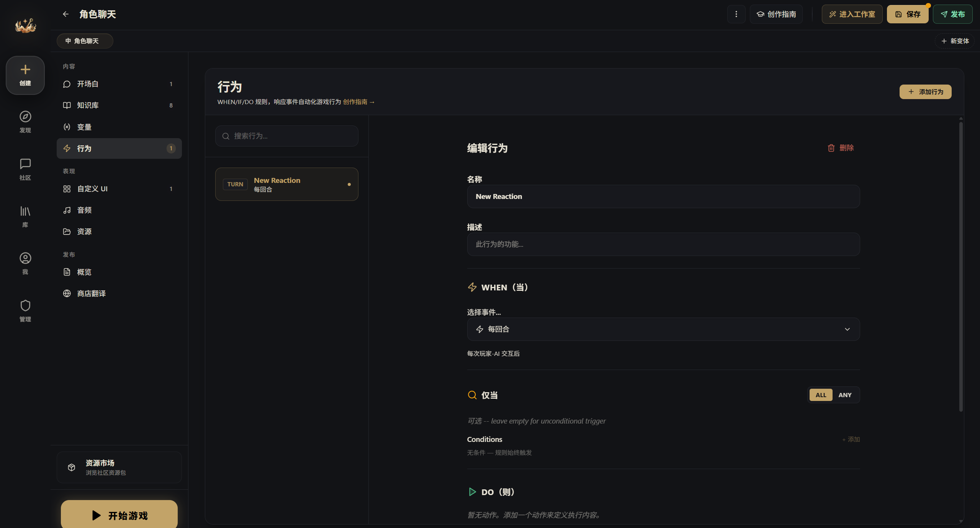
Task: Click 进入工作室 button
Action: [x=852, y=14]
